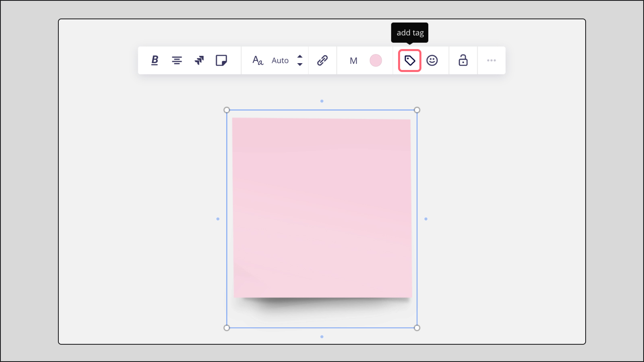The height and width of the screenshot is (362, 644).
Task: Click the font size increase arrow
Action: 299,57
